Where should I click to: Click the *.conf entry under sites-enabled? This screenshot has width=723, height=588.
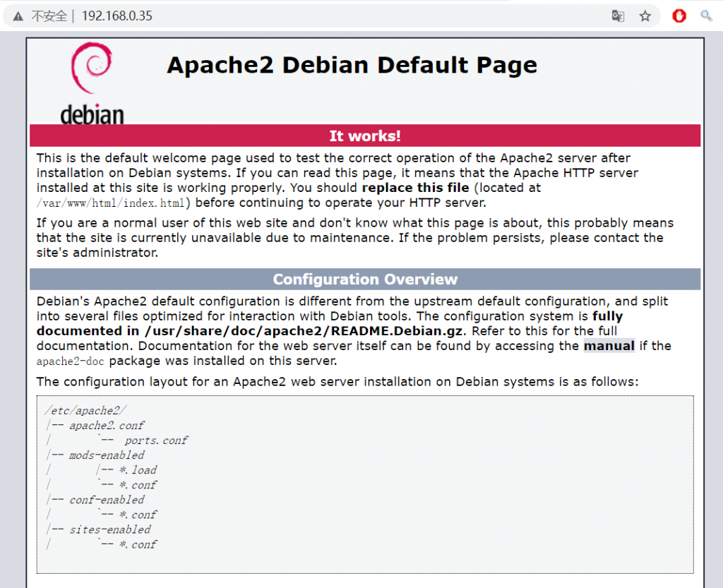coord(138,545)
